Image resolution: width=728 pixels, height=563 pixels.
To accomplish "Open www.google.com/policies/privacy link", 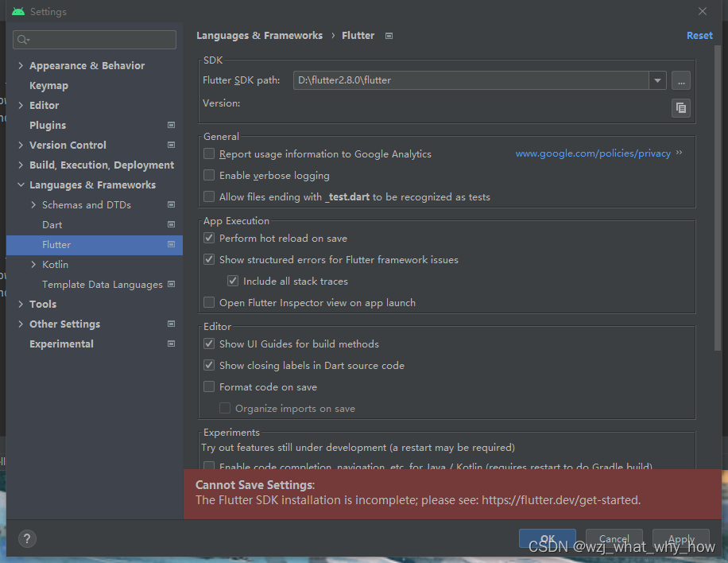I will point(593,153).
